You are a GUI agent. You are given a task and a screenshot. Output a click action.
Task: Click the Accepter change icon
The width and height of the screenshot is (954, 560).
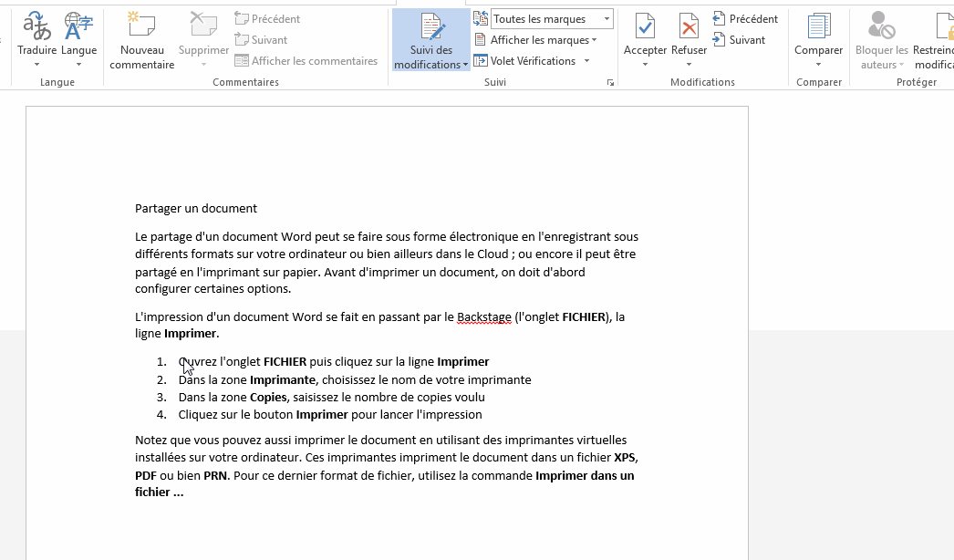tap(645, 27)
